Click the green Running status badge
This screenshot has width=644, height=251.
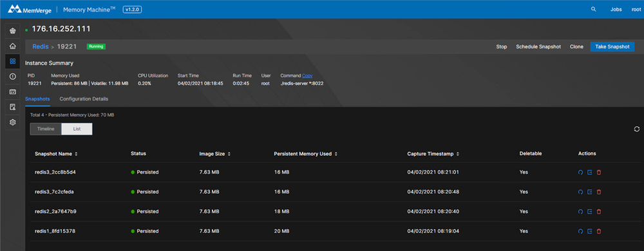click(96, 47)
